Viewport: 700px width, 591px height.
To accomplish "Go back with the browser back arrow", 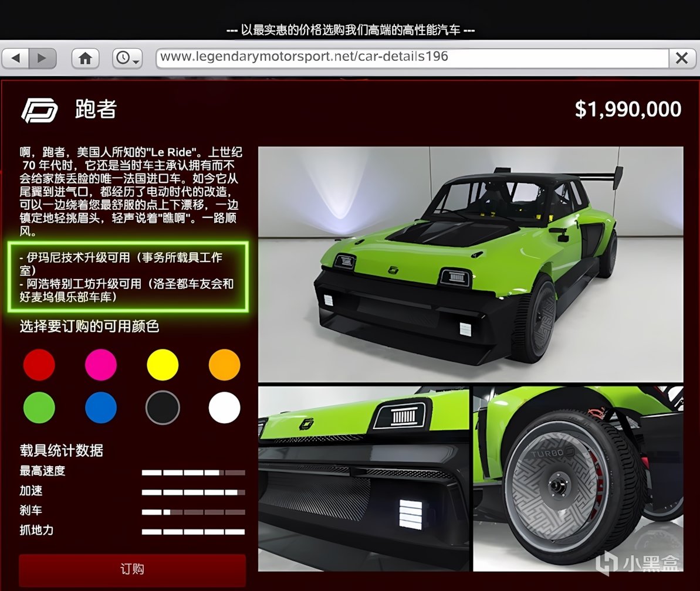I will pyautogui.click(x=16, y=58).
